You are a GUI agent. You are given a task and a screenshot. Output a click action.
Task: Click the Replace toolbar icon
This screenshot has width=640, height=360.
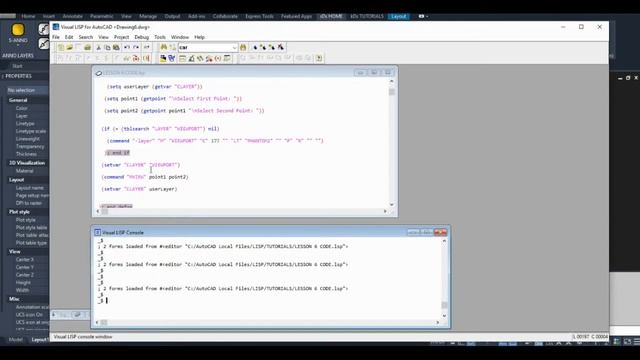click(173, 47)
